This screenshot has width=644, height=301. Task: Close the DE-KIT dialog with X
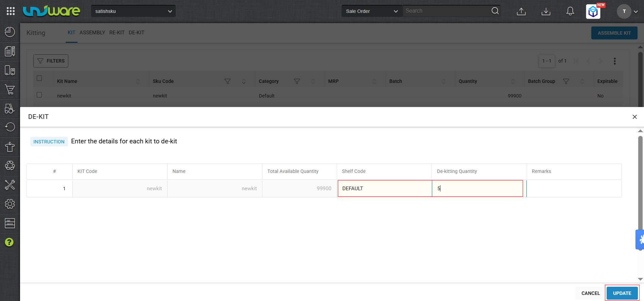634,117
